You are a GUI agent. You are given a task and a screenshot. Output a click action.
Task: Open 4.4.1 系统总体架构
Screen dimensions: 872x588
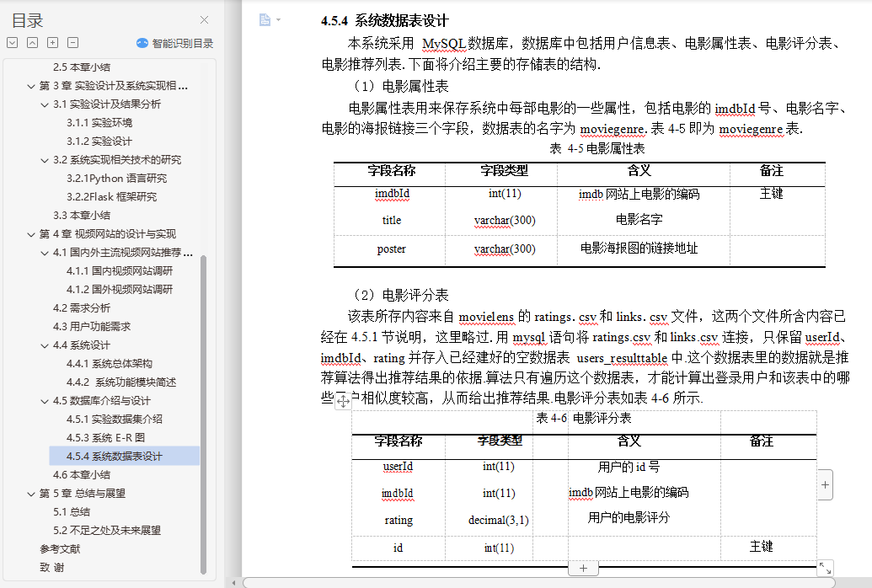tap(110, 364)
